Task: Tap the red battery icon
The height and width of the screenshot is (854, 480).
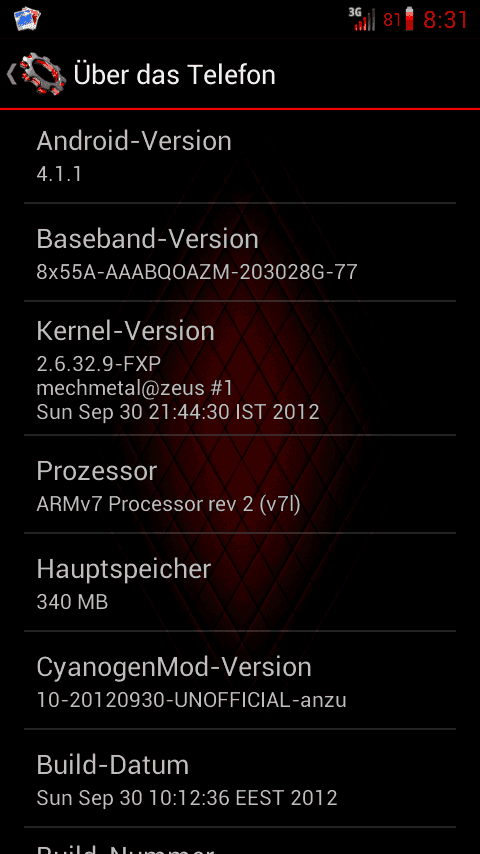Action: coord(410,19)
